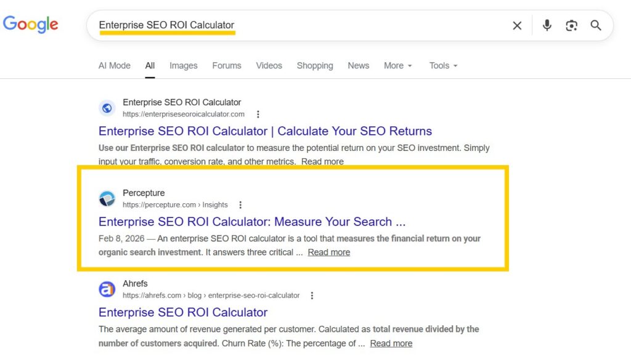631x364 pixels.
Task: Open Percepture's Enterprise SEO ROI Calculator link
Action: pos(252,222)
